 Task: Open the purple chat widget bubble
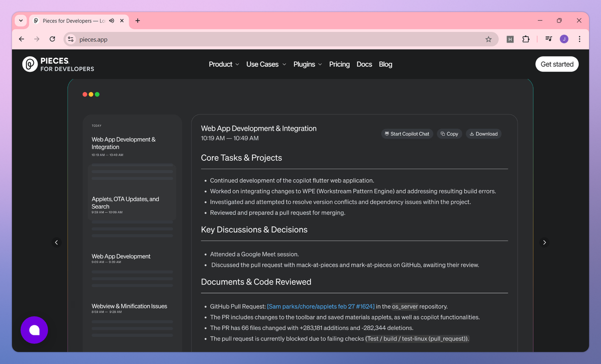(34, 330)
